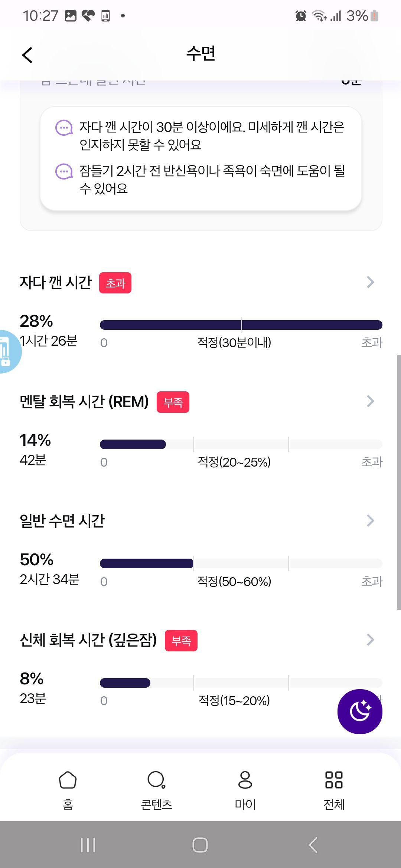
Task: Open the floating moon sleep button
Action: (x=360, y=711)
